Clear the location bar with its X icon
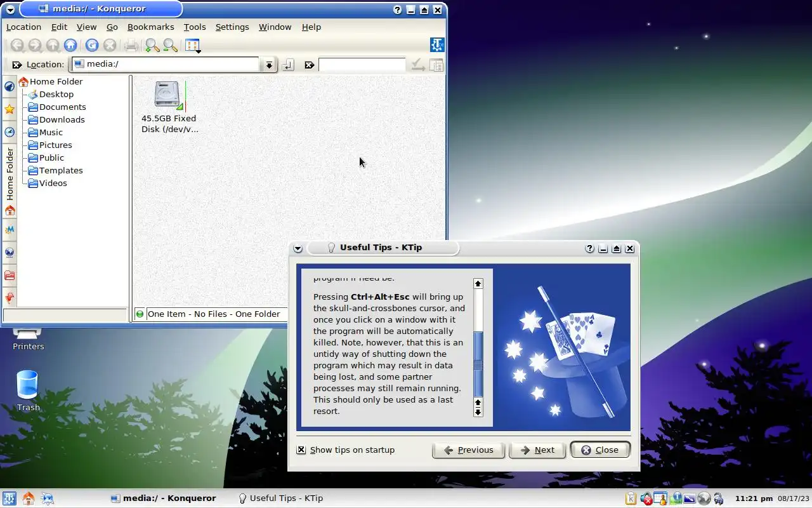812x508 pixels. (16, 64)
